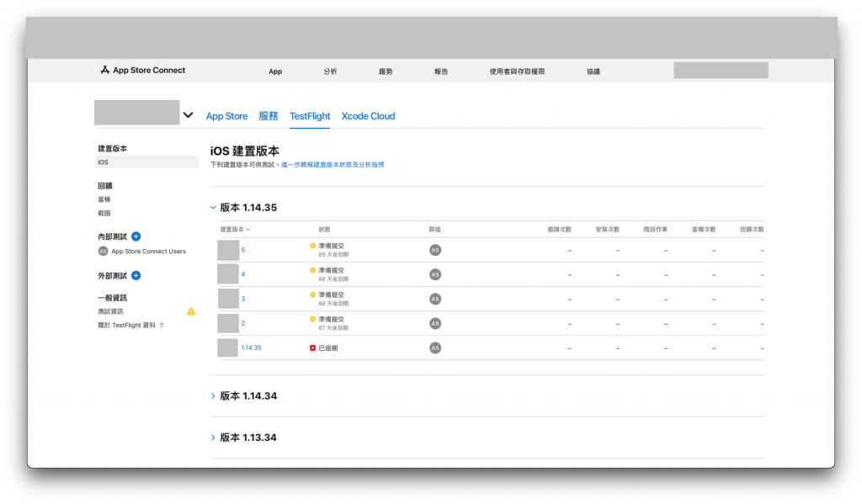The width and height of the screenshot is (862, 504).
Task: Click the AS group badge for build 4
Action: (435, 274)
